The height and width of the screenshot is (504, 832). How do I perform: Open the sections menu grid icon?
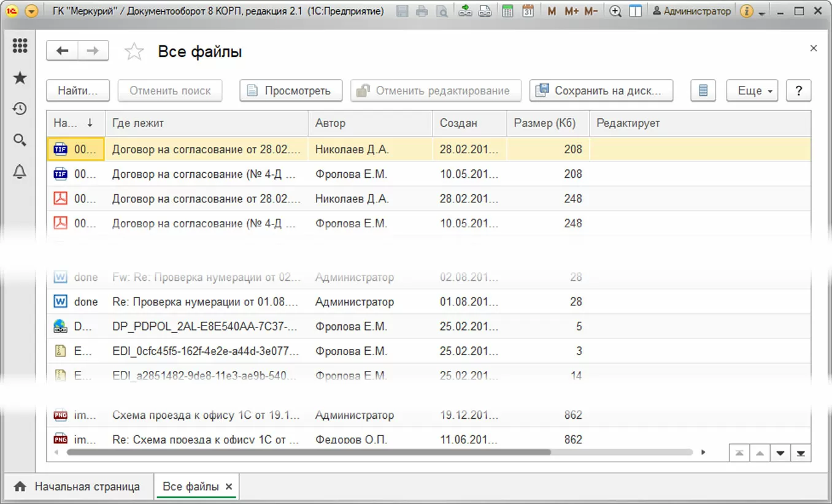click(20, 45)
